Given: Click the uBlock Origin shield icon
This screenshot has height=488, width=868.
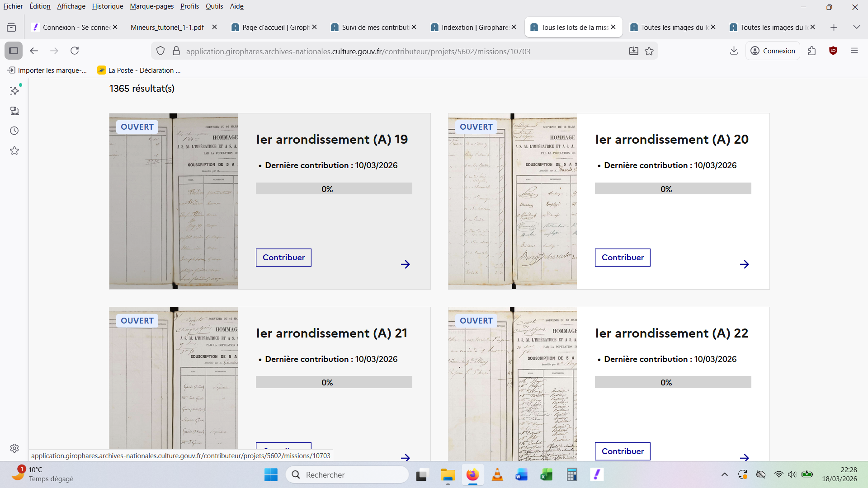Looking at the screenshot, I should coord(833,51).
